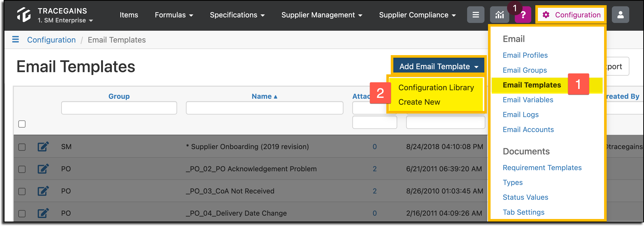Edit the _PO_02_PO Acknowledgement Problem template
Viewport: 644px width, 226px height.
[43, 169]
